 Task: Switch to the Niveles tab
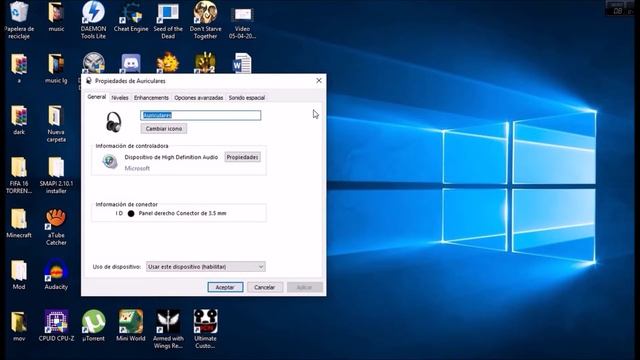[120, 98]
